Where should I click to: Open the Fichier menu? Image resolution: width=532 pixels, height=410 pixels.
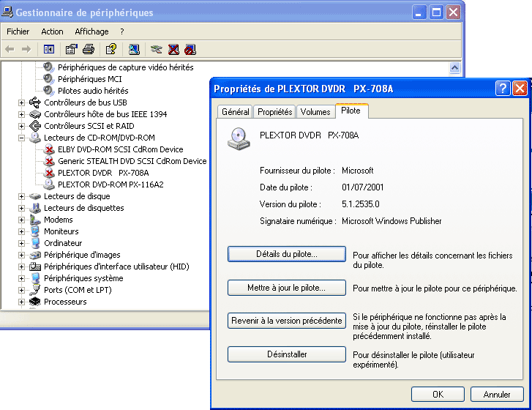18,31
